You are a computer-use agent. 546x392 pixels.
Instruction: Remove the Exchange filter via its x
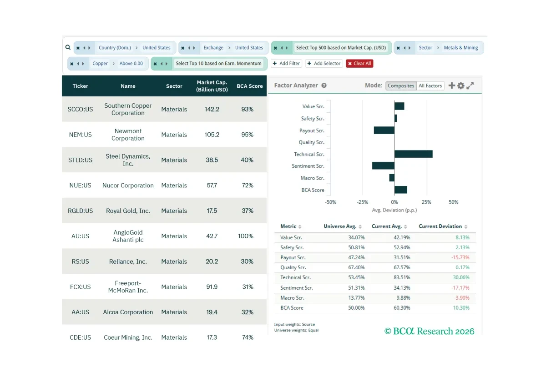183,48
